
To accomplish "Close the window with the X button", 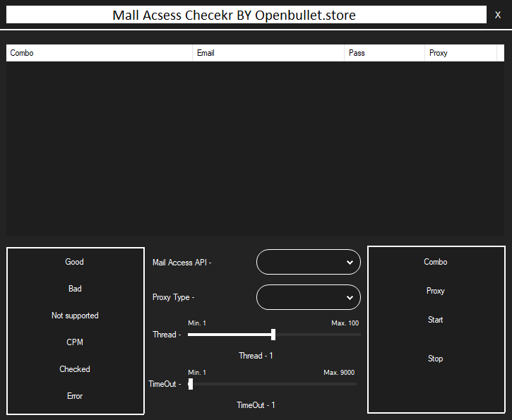I will pyautogui.click(x=498, y=15).
